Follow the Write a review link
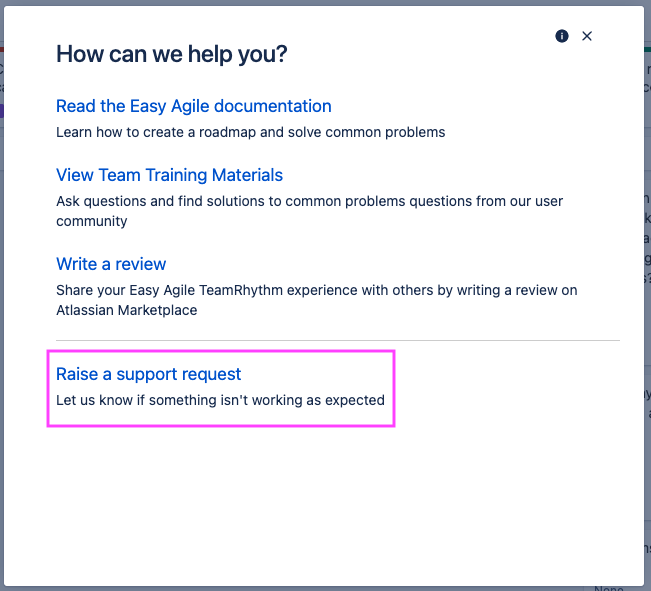The width and height of the screenshot is (651, 591). click(x=111, y=264)
